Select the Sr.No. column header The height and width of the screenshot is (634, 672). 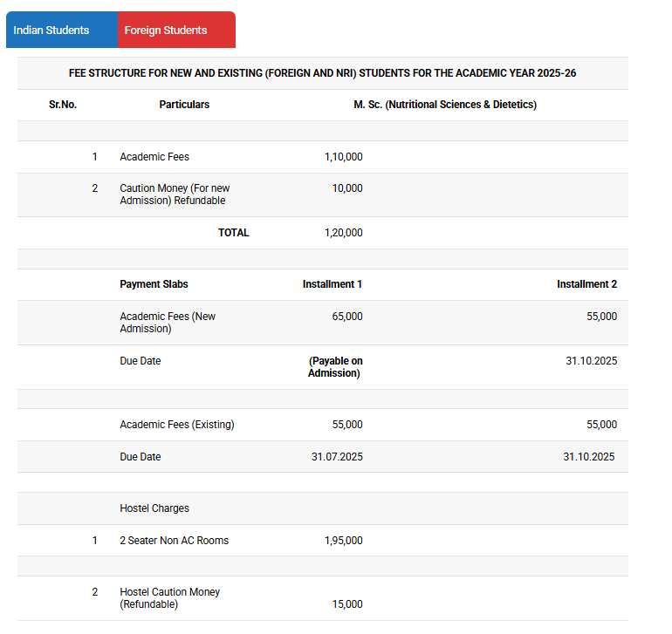(63, 105)
